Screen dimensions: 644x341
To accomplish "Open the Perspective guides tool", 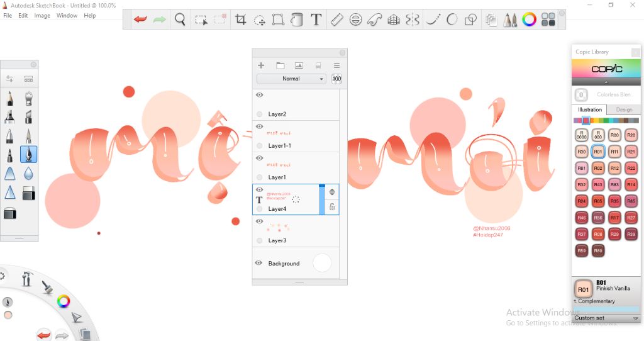I will (394, 20).
